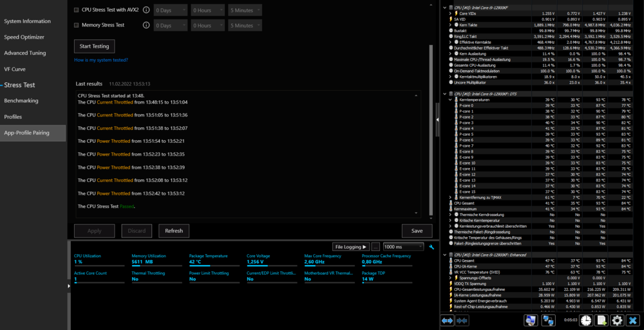Click the blue X close-sensors icon

coord(633,320)
